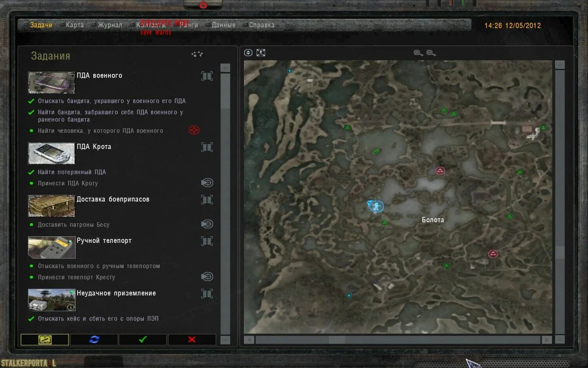The width and height of the screenshot is (588, 368).
Task: Click map horizontal scroll left arrow
Action: [x=249, y=340]
